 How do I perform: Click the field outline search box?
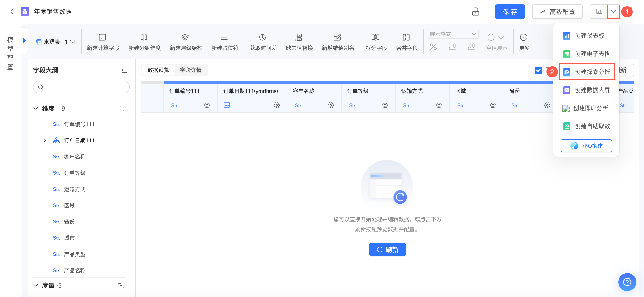click(x=81, y=87)
